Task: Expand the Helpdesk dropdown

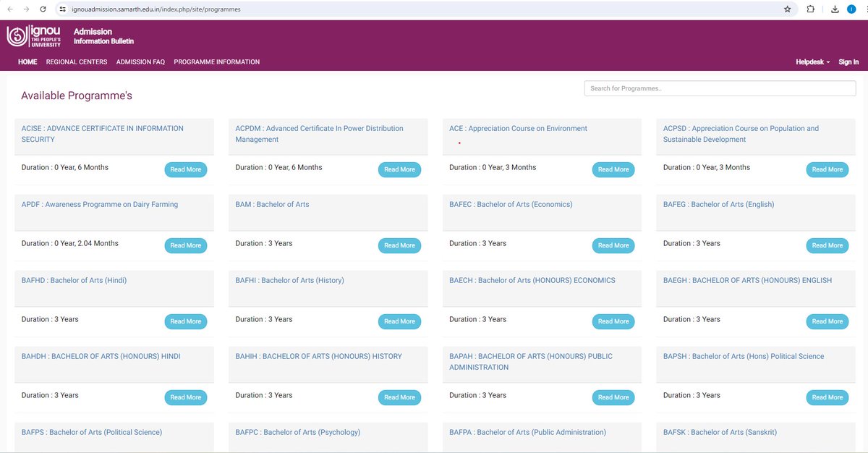Action: 813,62
